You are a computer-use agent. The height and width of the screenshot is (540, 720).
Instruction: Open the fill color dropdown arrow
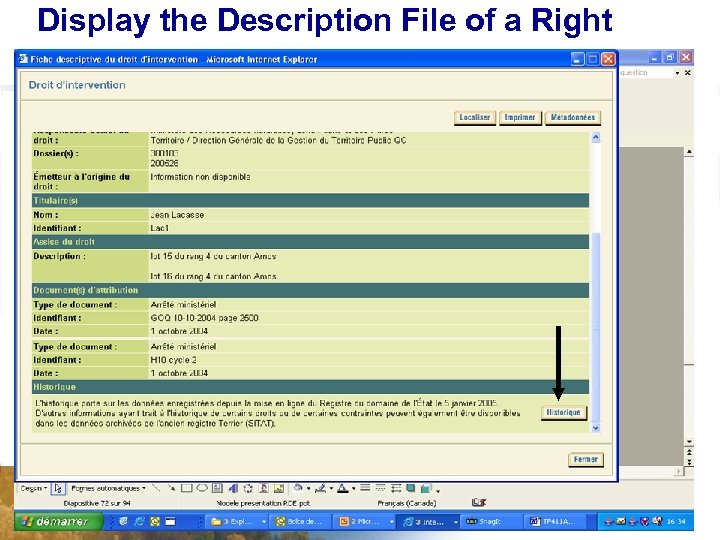pos(308,489)
